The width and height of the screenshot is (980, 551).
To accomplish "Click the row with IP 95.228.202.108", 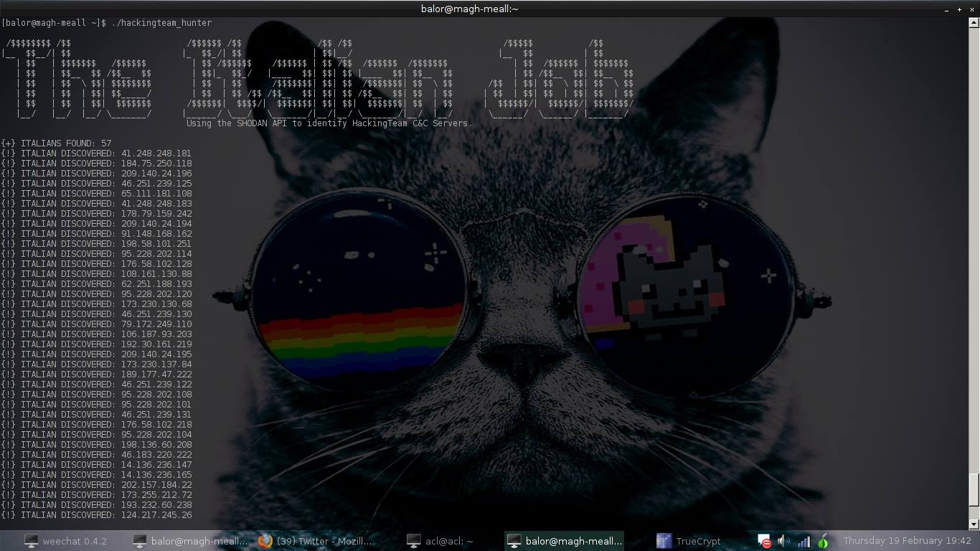I will click(x=96, y=395).
